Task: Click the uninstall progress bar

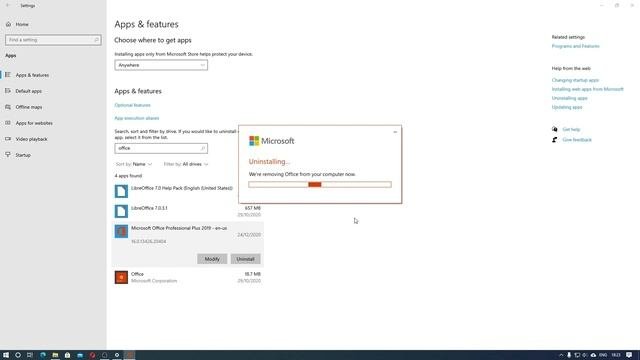Action: [320, 184]
